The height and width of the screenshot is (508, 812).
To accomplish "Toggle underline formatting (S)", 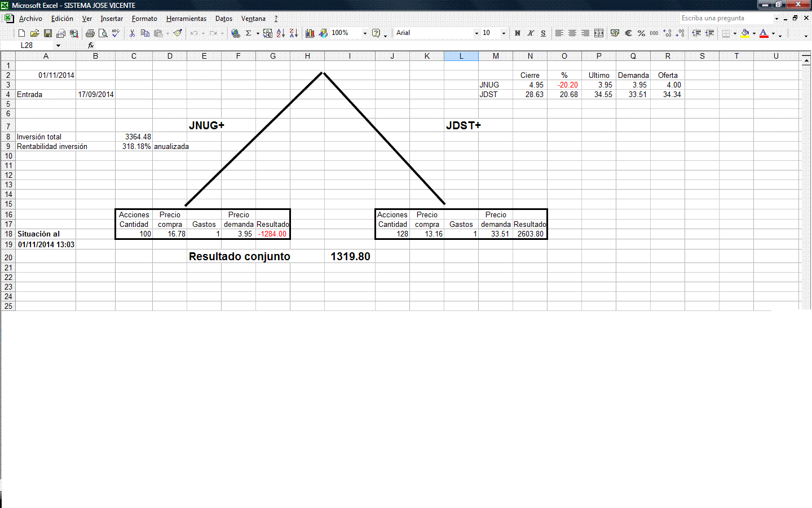I will (x=543, y=33).
